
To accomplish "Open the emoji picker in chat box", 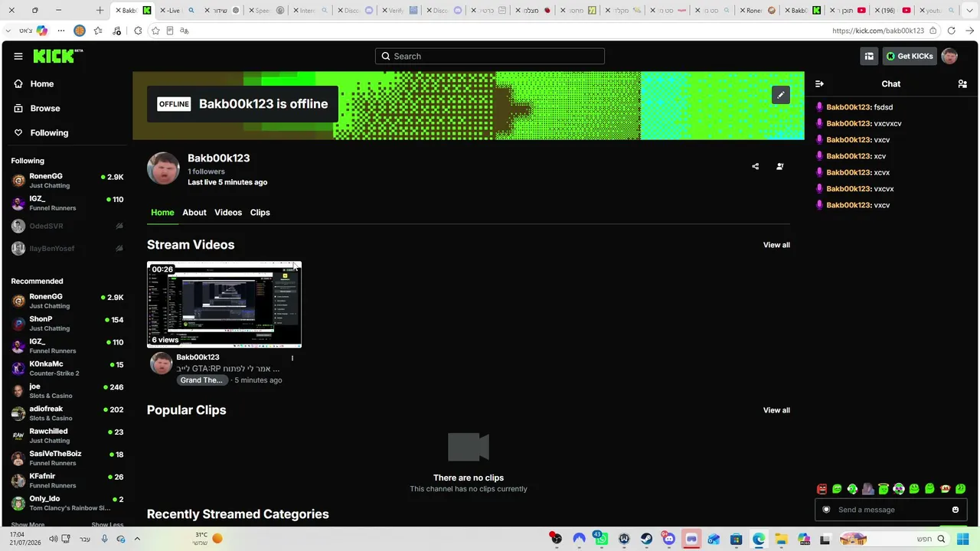I will coord(955,510).
